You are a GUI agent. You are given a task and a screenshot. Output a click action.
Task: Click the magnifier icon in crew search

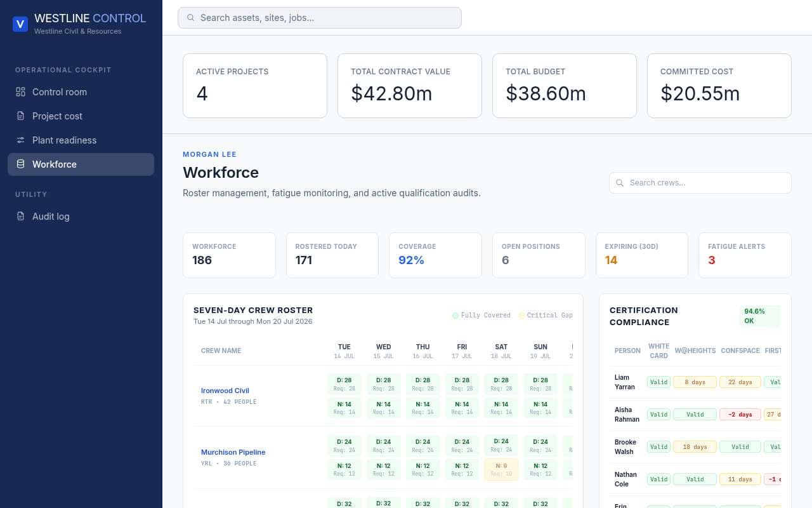click(620, 183)
